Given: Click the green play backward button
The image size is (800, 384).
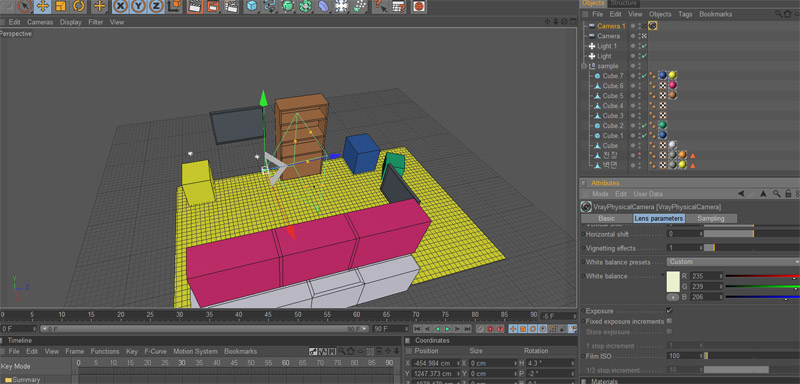Looking at the screenshot, I should point(437,329).
